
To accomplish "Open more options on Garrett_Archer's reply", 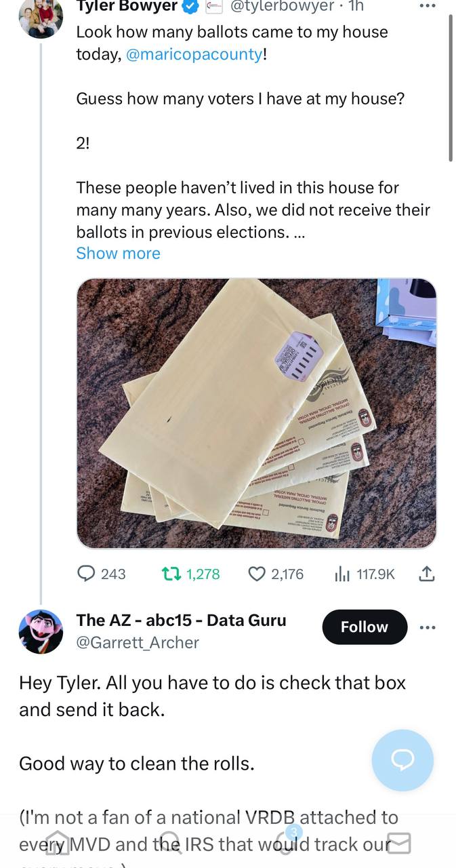I will [x=428, y=627].
